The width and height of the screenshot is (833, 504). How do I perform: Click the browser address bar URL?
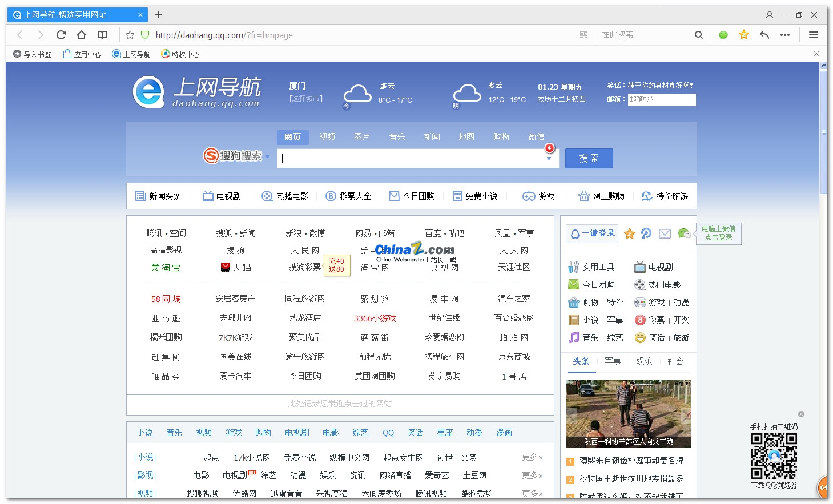point(224,35)
